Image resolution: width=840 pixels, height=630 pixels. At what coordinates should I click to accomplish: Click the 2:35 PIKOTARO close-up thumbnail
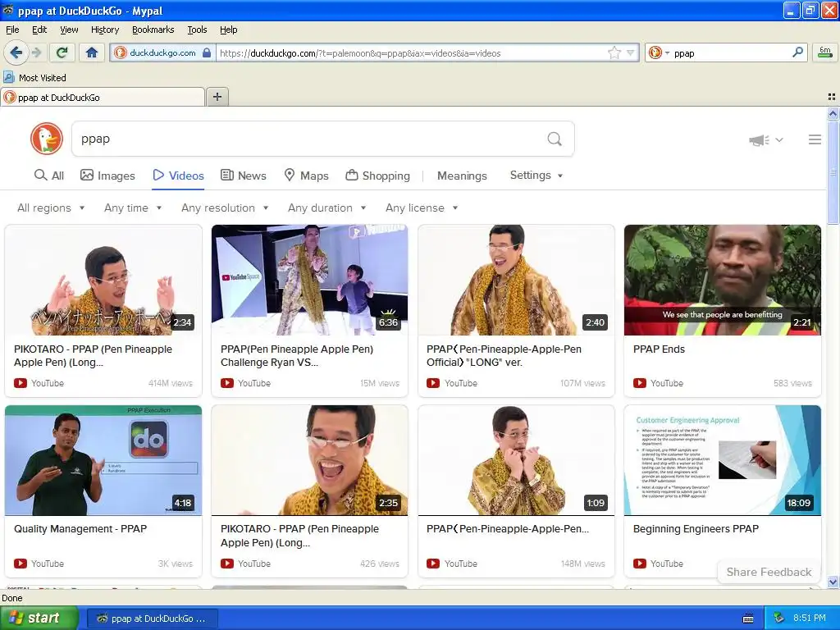[309, 460]
